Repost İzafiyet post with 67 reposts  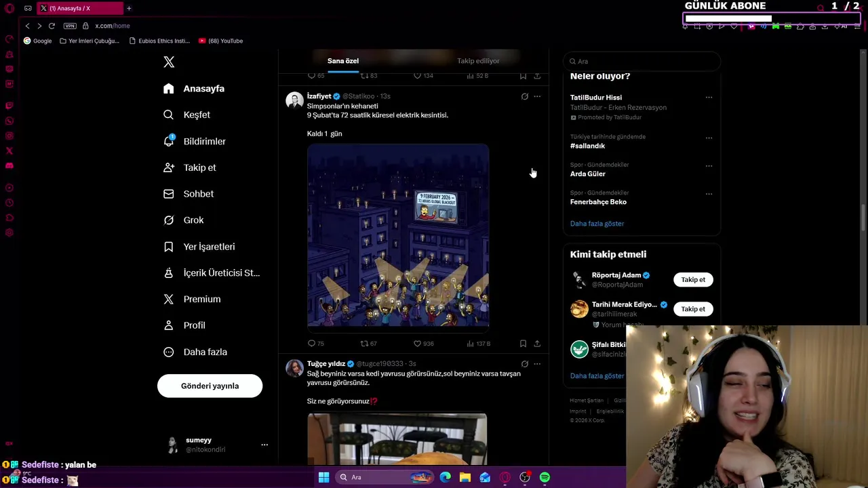coord(368,344)
